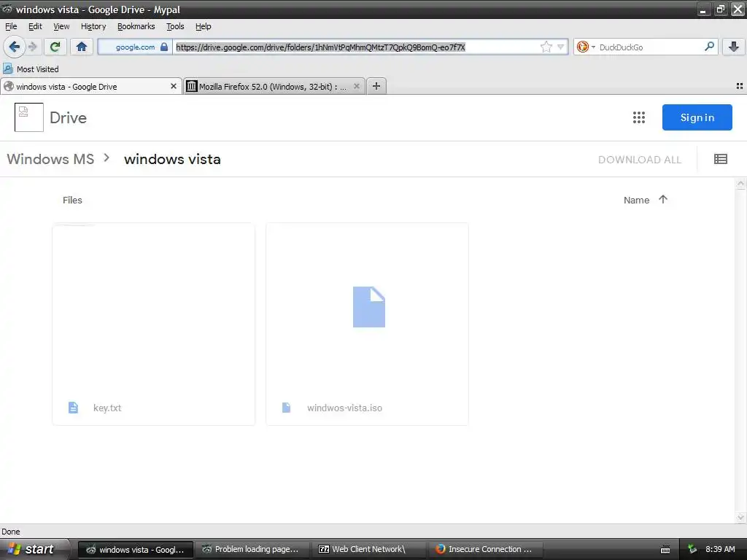The image size is (747, 560).
Task: Switch to Web Client Network taskbar item
Action: [368, 549]
